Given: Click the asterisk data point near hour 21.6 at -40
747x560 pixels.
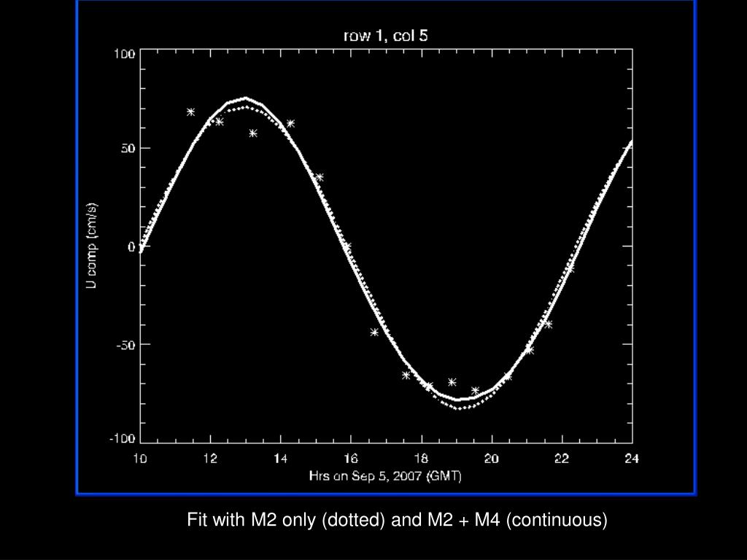Looking at the screenshot, I should coord(548,324).
